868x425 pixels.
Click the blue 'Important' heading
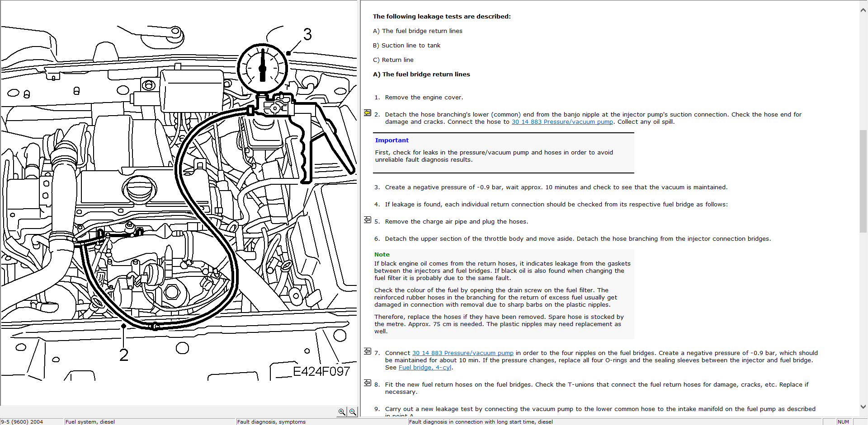[392, 140]
